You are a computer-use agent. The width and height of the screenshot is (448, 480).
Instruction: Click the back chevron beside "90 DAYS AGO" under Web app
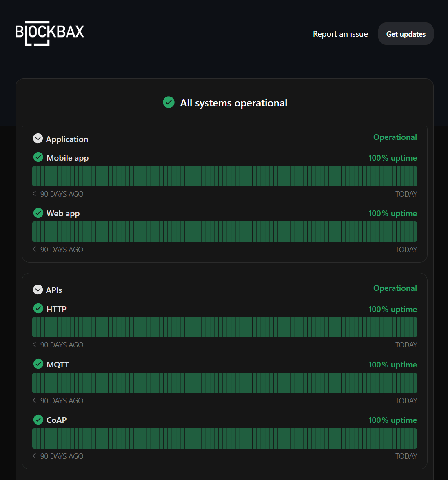pyautogui.click(x=34, y=249)
